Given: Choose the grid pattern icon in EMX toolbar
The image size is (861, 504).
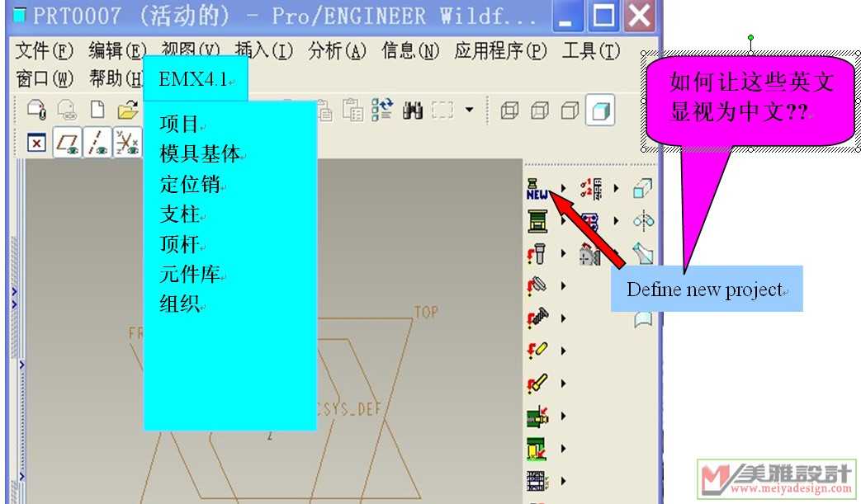Looking at the screenshot, I should (537, 481).
